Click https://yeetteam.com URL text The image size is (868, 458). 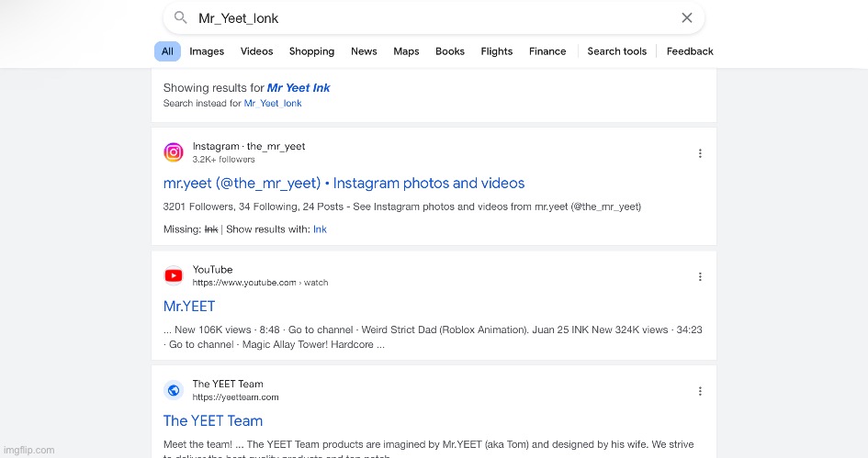tap(235, 397)
